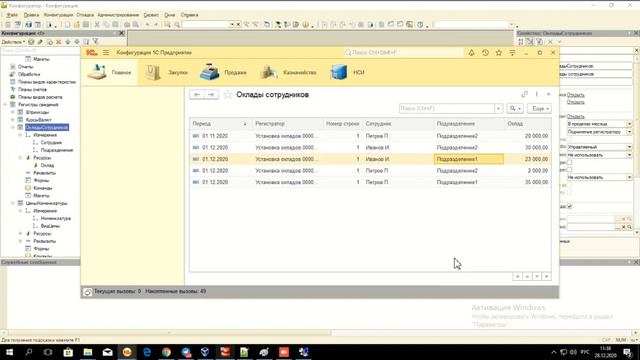The image size is (640, 360).
Task: Open history clock icon
Action: coord(485,53)
